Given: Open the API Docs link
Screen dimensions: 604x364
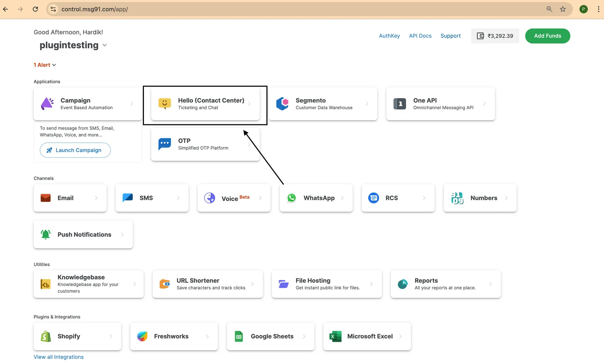Looking at the screenshot, I should (420, 36).
